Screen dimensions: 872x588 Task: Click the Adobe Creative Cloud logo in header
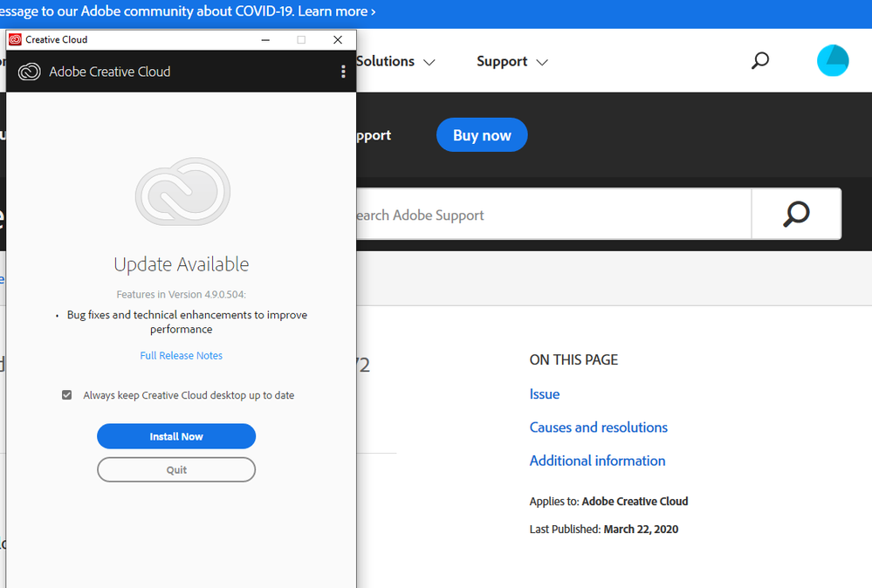(x=30, y=72)
